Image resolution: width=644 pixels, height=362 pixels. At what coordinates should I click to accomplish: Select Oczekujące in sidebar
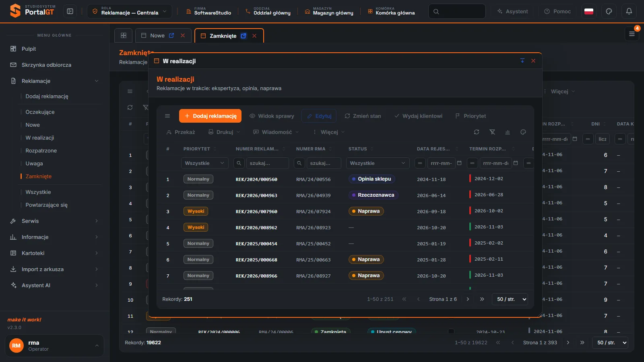[40, 112]
